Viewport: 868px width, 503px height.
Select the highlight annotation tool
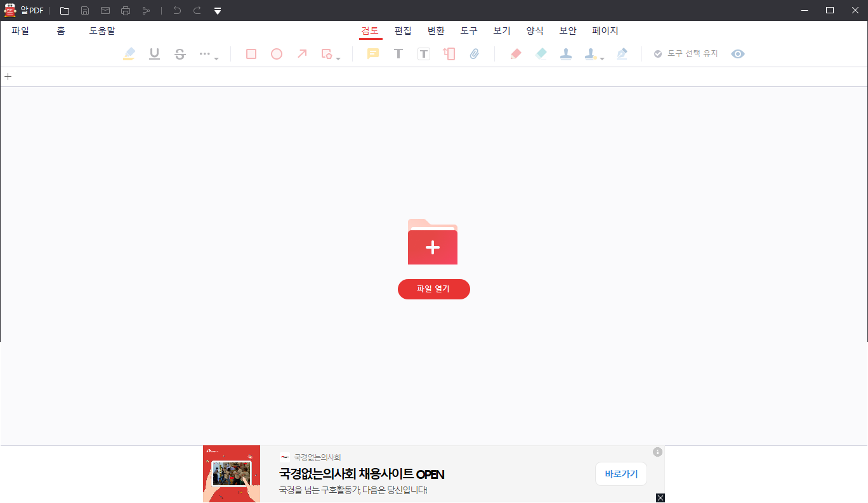(x=129, y=53)
